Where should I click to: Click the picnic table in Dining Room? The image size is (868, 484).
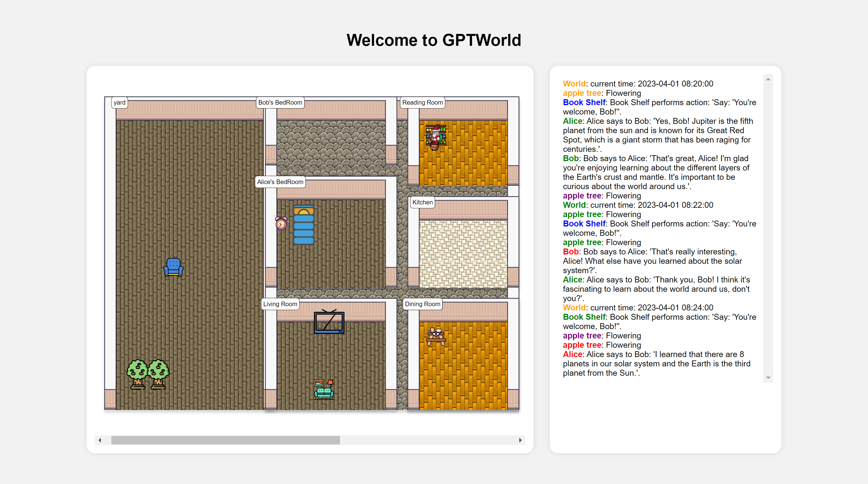[436, 336]
